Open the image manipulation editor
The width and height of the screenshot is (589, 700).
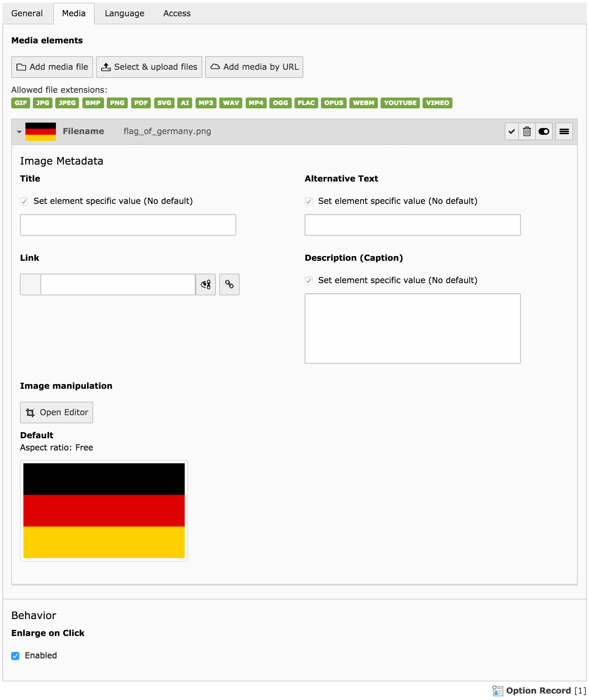(57, 412)
